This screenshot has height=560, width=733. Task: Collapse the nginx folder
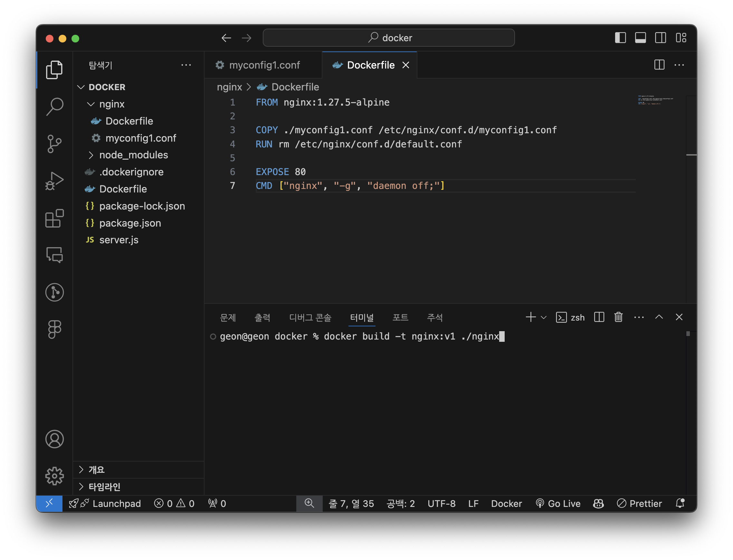pos(112,104)
